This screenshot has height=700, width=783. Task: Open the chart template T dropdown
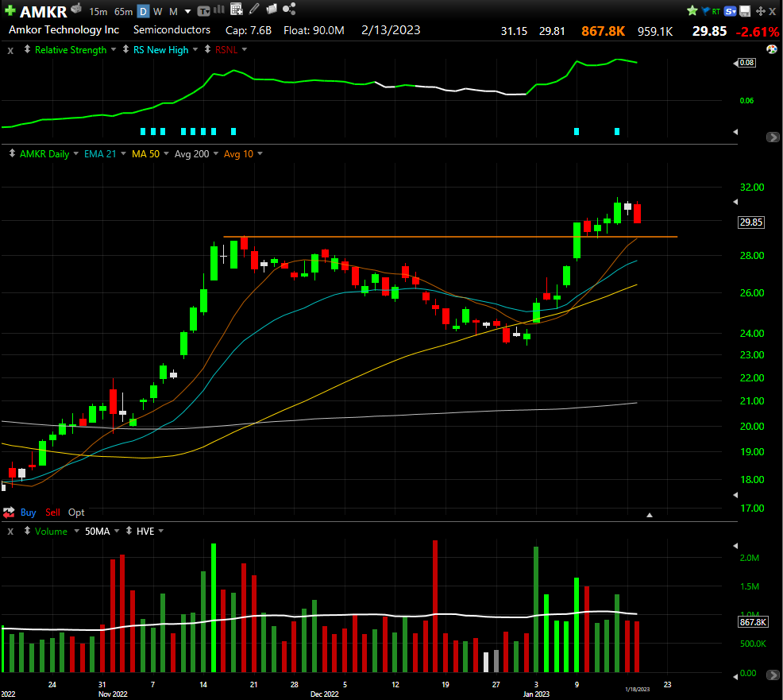pos(204,11)
